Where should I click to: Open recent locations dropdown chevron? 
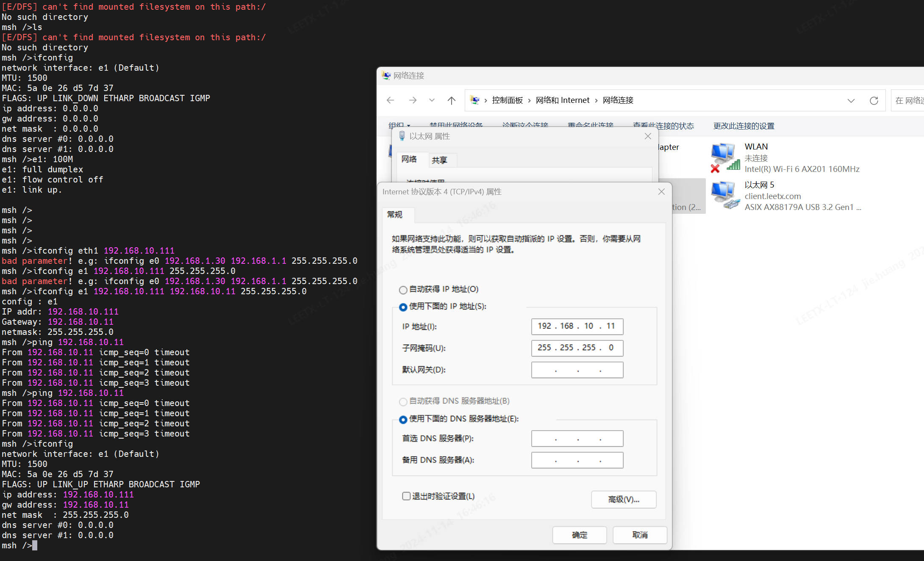click(432, 100)
